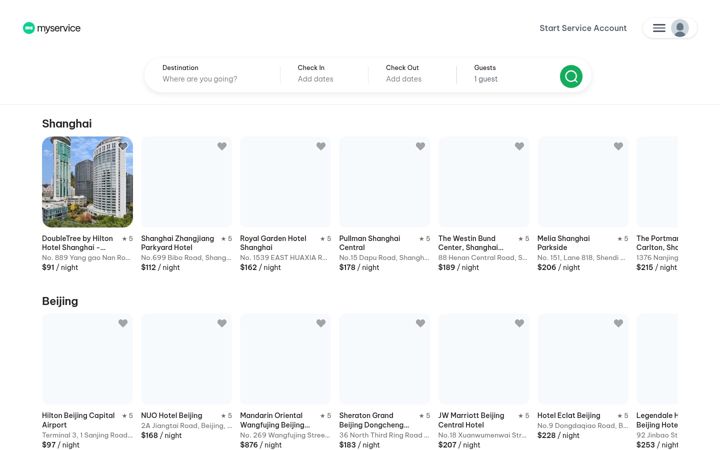Image resolution: width=720 pixels, height=450 pixels.
Task: Open Shanghai Zhangjiang Parkyard Hotel image
Action: (186, 182)
